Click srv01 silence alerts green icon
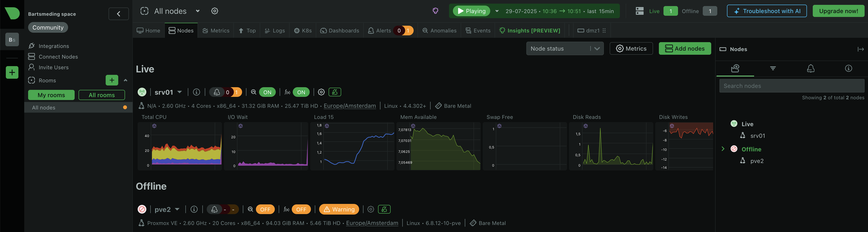 (335, 92)
